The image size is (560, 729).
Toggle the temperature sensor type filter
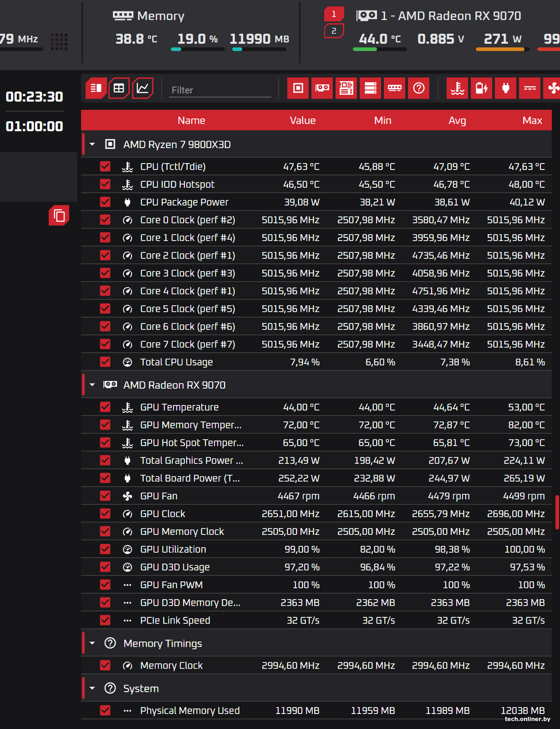[457, 88]
